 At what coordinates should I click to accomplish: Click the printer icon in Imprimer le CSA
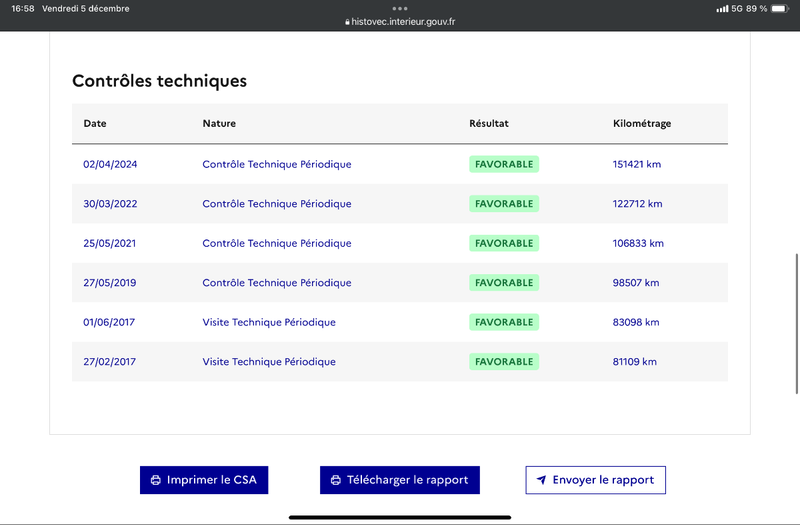[x=156, y=480]
